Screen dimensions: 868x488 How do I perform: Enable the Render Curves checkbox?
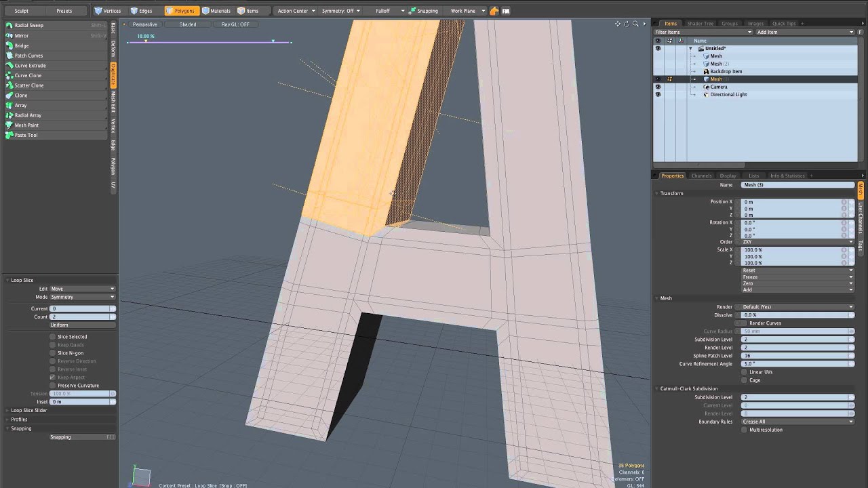click(x=745, y=323)
